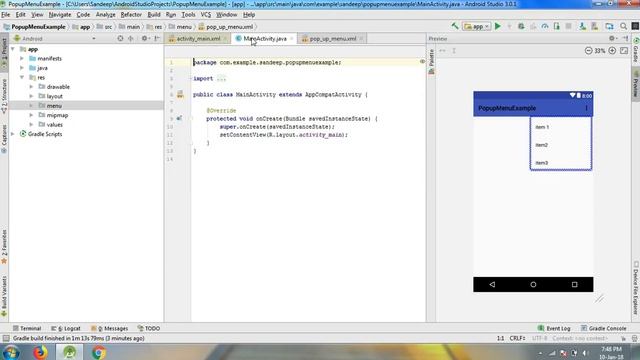Open the Logcat tool window
This screenshot has height=360, width=640.
coord(66,328)
